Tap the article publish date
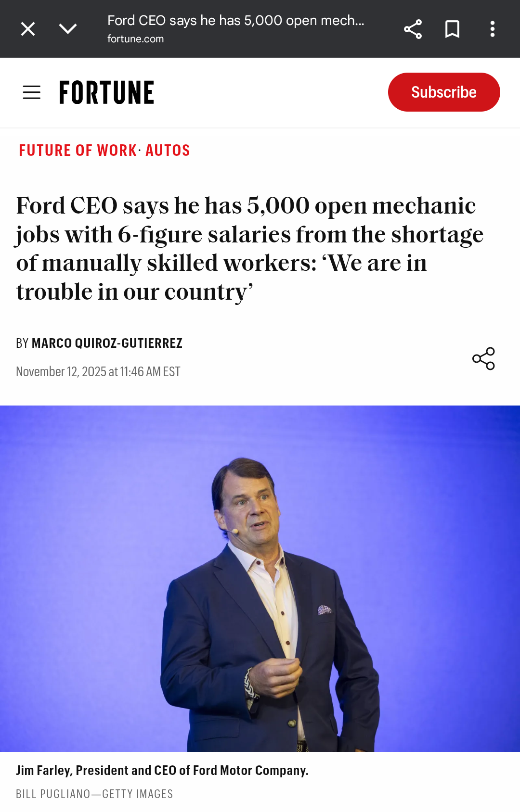This screenshot has width=520, height=812. click(x=98, y=372)
